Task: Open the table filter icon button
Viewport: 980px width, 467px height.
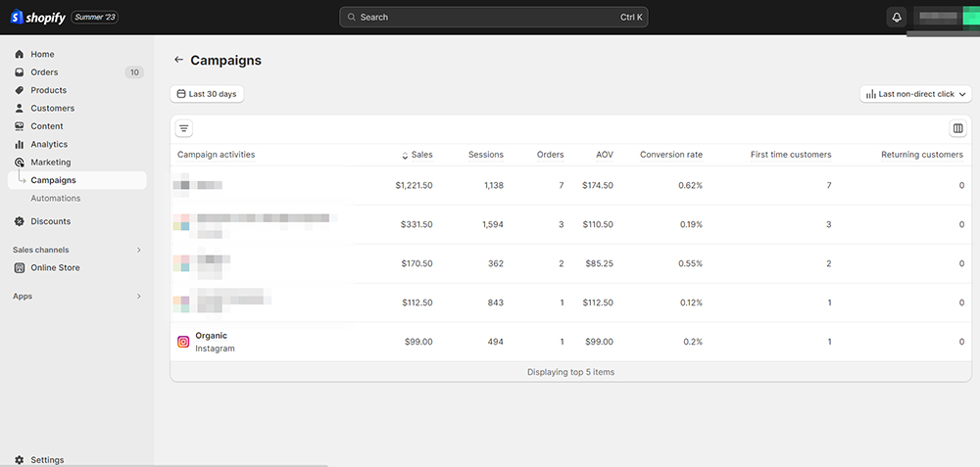Action: tap(184, 128)
